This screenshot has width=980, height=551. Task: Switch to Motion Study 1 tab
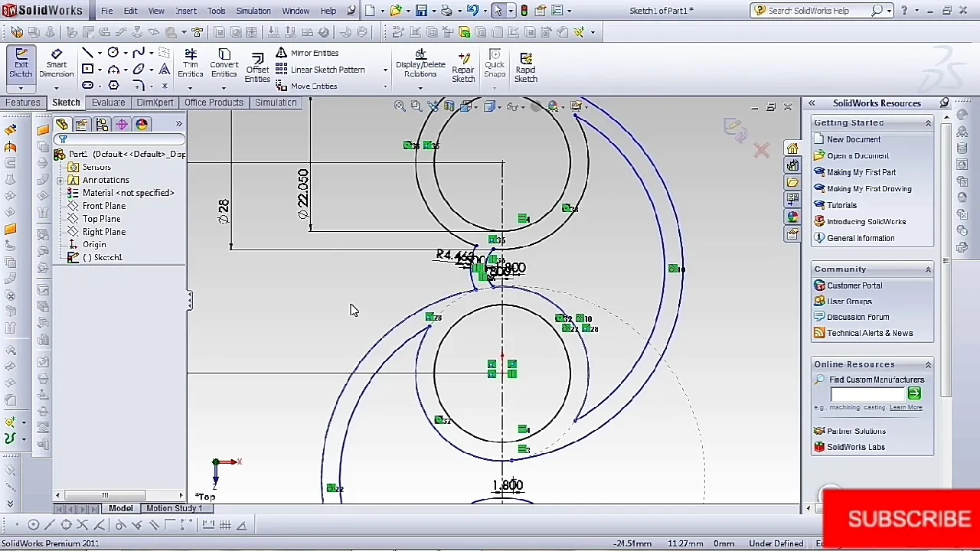point(175,508)
